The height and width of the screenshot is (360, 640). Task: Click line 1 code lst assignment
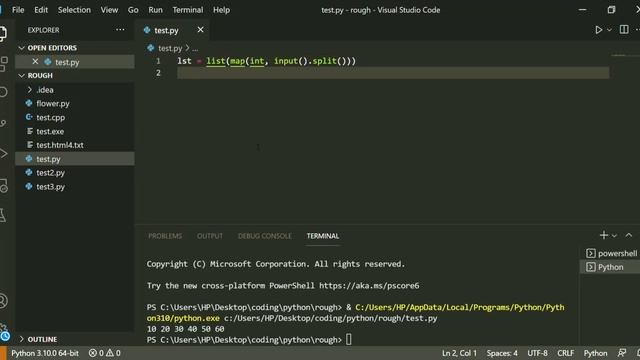267,61
